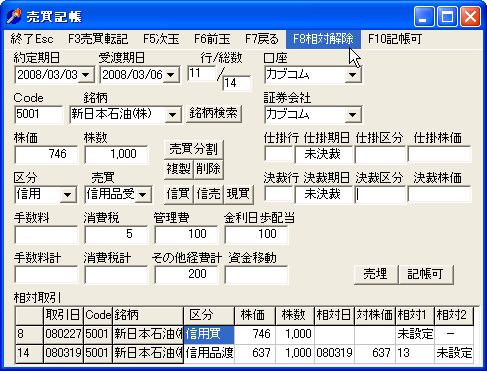Click the 株価 field showing 746
487x371 pixels.
(46, 155)
